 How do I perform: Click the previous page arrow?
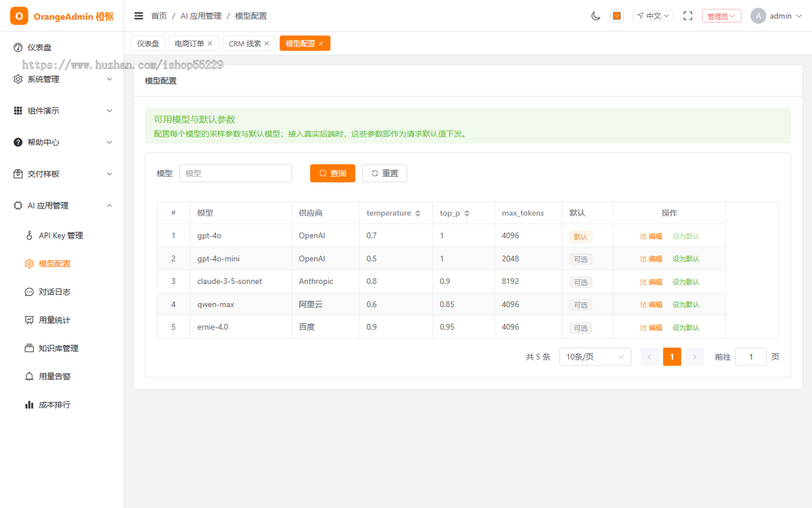point(650,357)
